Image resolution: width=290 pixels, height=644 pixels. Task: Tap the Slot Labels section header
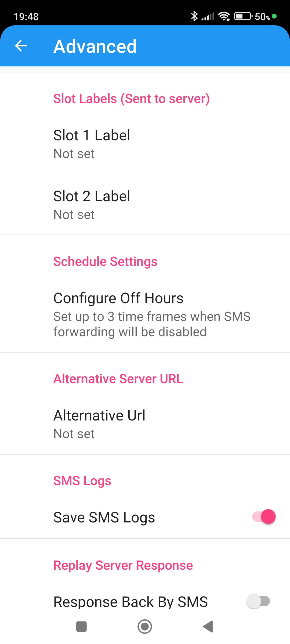pos(131,99)
